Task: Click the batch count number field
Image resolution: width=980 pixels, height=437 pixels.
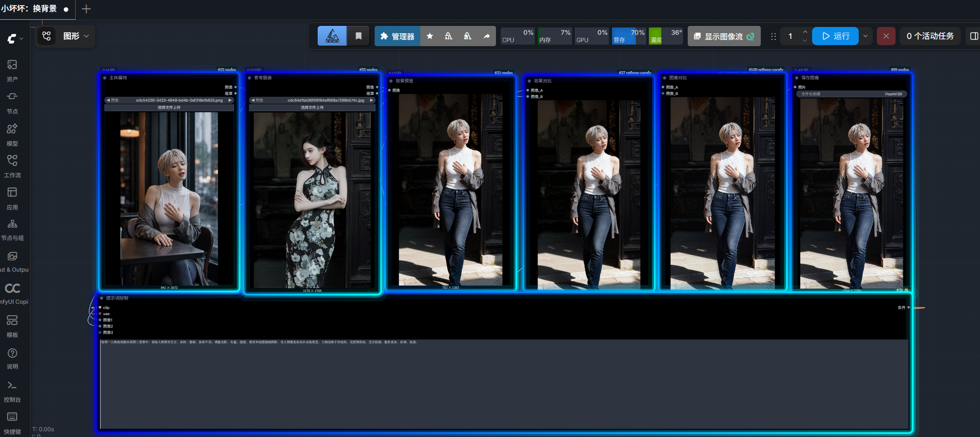Action: (790, 36)
